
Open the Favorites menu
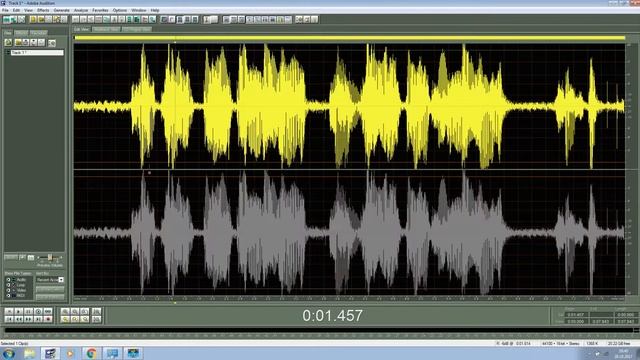pyautogui.click(x=100, y=10)
